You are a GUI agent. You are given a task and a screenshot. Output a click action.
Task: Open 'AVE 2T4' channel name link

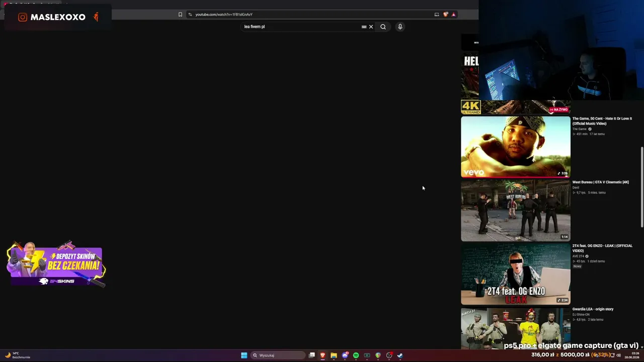(x=579, y=256)
